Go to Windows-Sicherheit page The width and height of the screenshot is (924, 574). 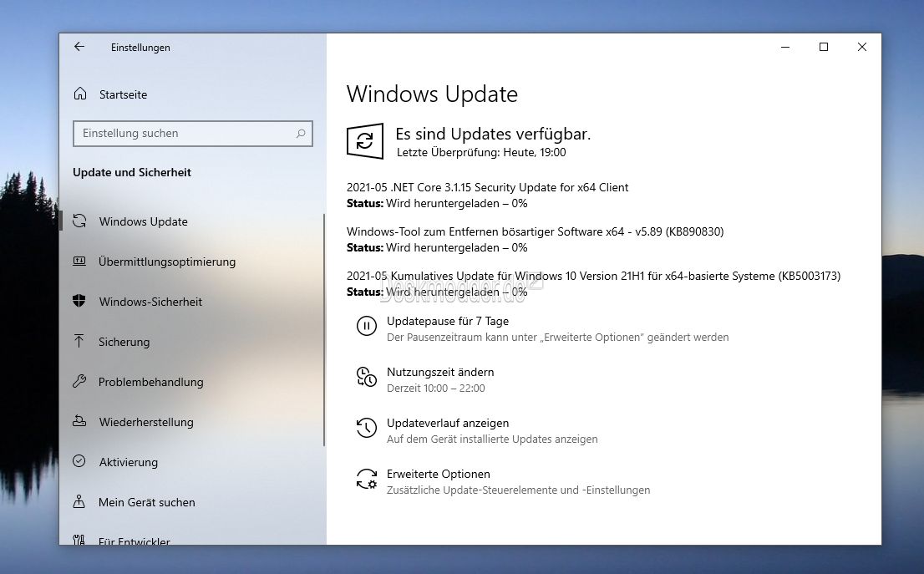coord(150,302)
